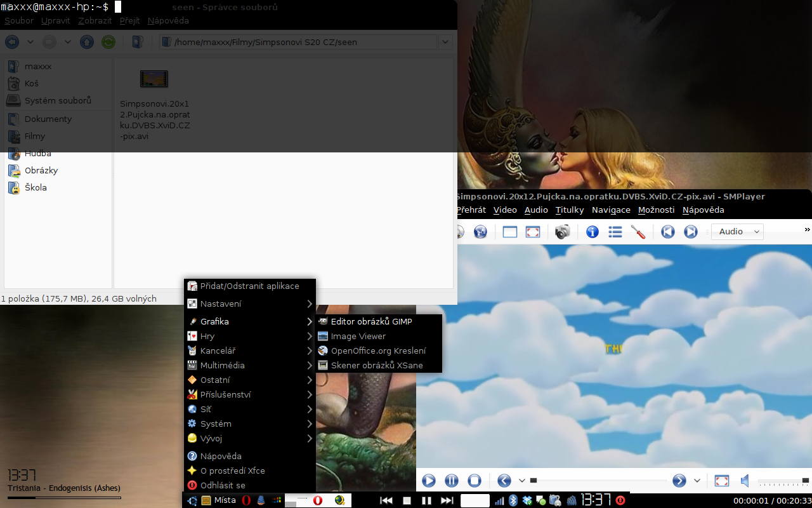Open SMPlayer preferences screwdriver icon
This screenshot has width=812, height=508.
click(638, 232)
